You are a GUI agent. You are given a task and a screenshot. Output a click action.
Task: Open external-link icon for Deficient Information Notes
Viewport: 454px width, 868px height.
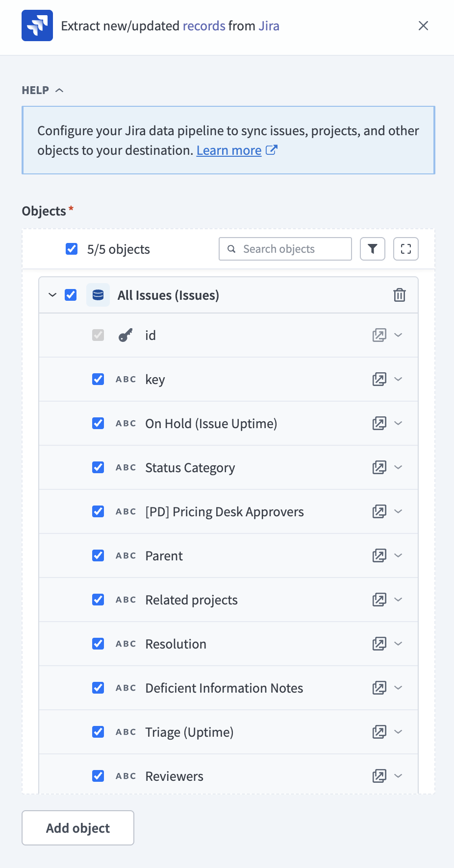click(x=379, y=688)
